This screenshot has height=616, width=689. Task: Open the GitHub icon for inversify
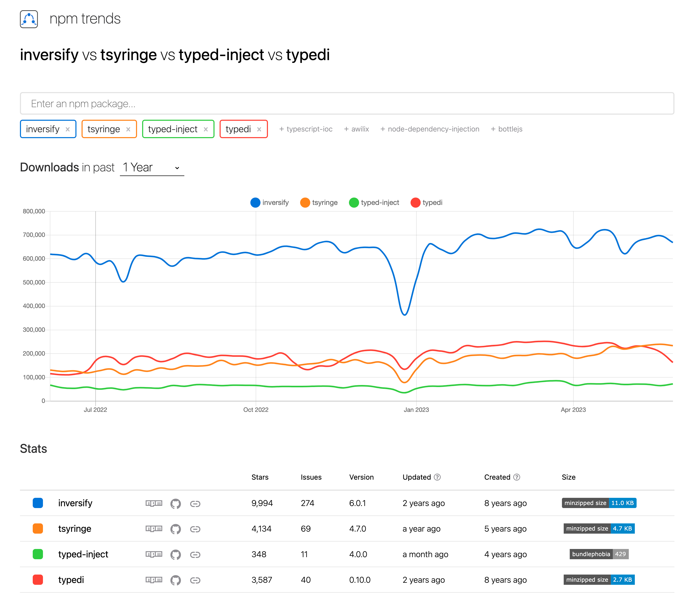coord(176,504)
